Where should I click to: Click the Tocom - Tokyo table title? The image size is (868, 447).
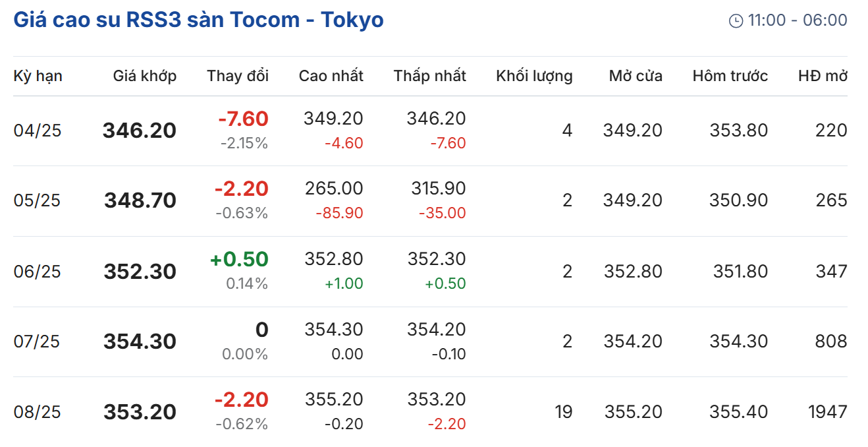point(198,20)
